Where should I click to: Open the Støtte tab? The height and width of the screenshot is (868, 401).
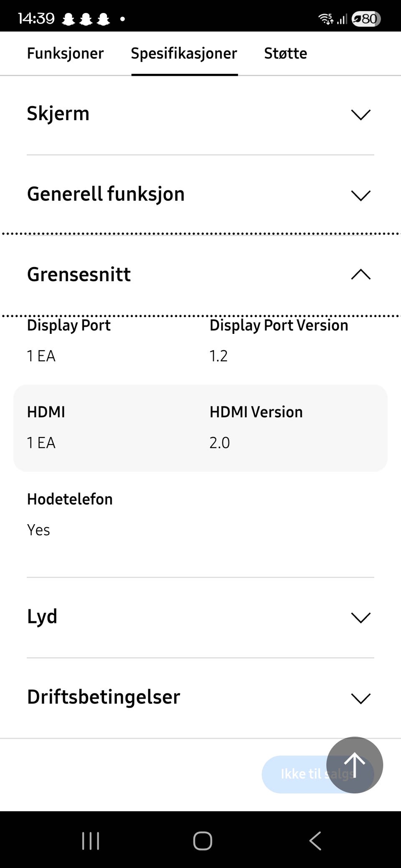(x=285, y=53)
